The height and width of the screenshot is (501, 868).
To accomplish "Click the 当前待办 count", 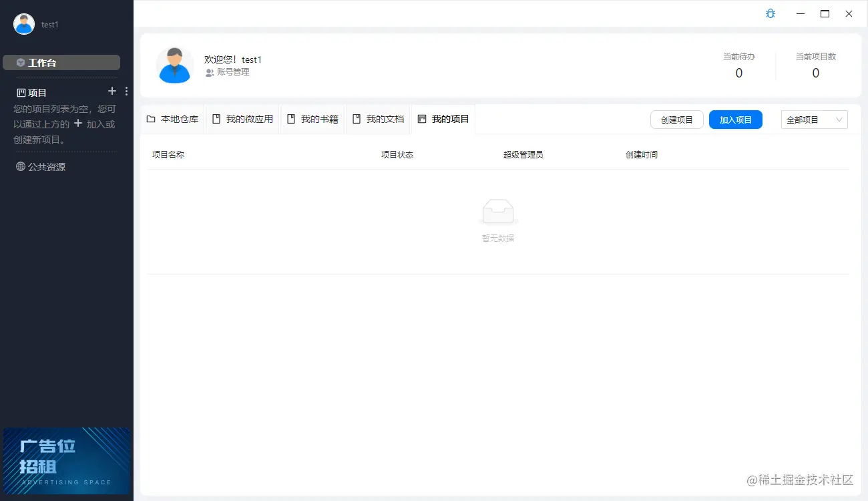I will [739, 73].
